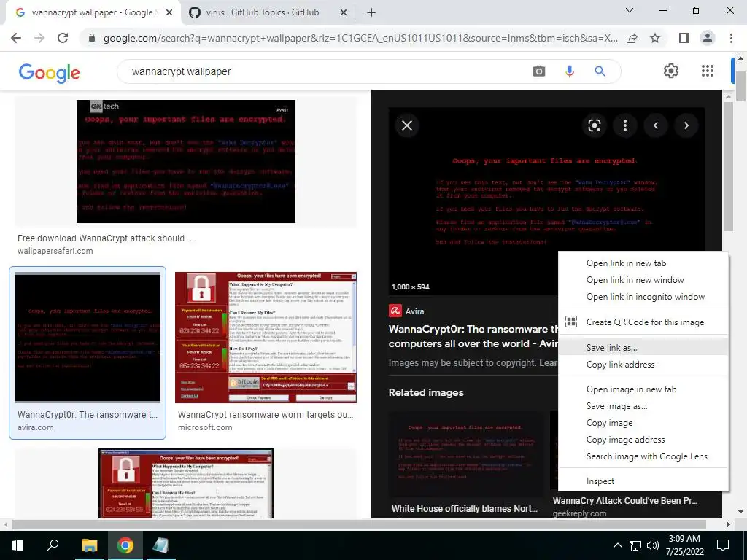The image size is (747, 560).
Task: Select Create QR Code for this image
Action: (643, 322)
